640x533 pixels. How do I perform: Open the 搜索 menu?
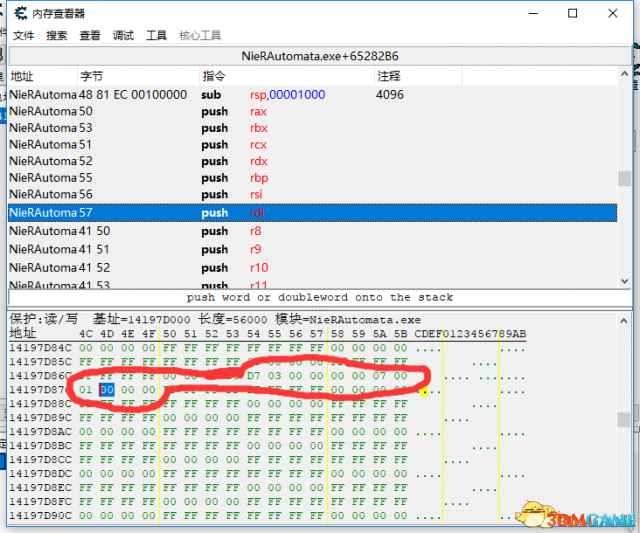[56, 36]
